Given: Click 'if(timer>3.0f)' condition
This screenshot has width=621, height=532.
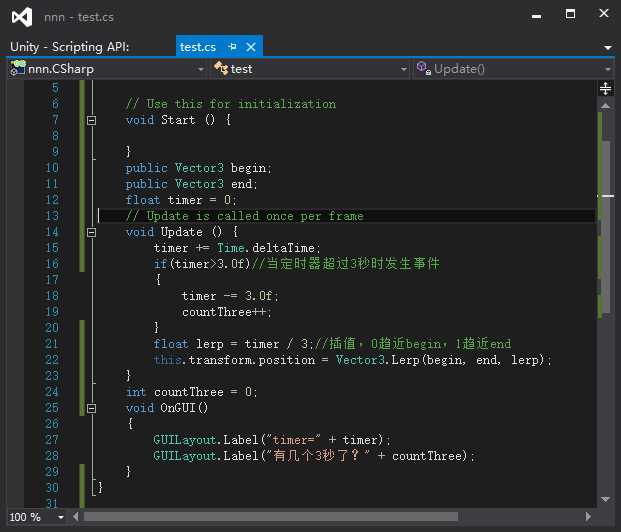Looking at the screenshot, I should coord(202,264).
